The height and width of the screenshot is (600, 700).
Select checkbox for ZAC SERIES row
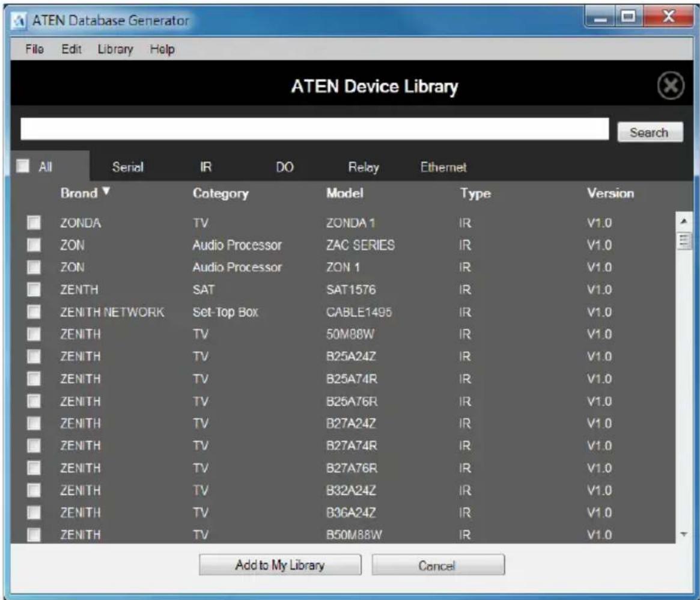pos(34,244)
